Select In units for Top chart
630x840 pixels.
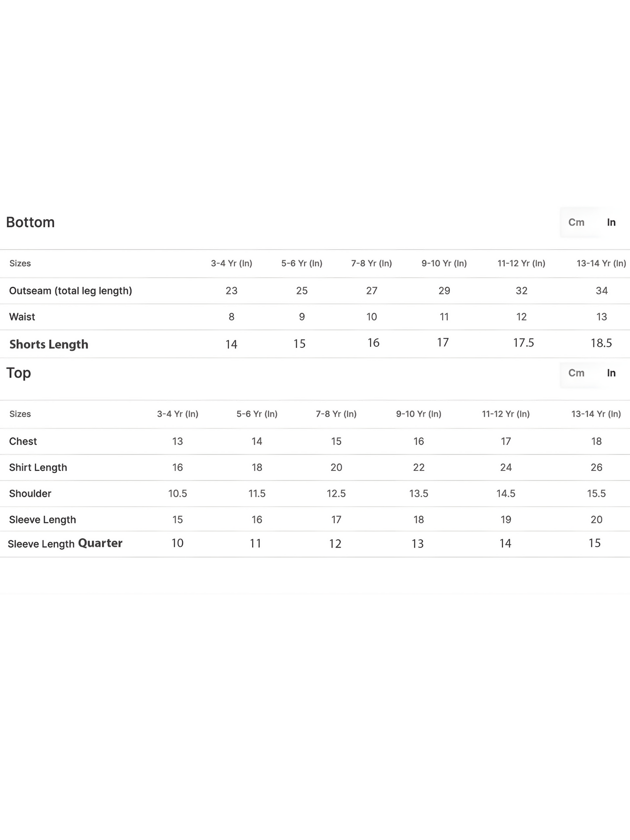pyautogui.click(x=611, y=373)
